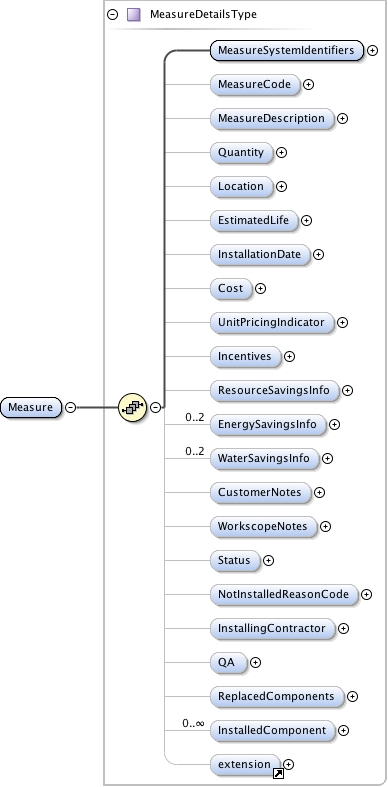Collapse the sequence compositor children
The image size is (388, 787).
(156, 408)
